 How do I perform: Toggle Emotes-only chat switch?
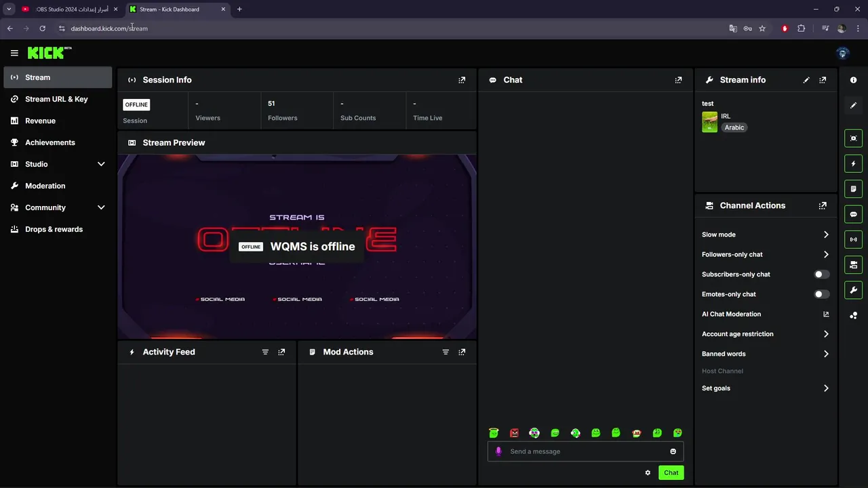tap(821, 294)
